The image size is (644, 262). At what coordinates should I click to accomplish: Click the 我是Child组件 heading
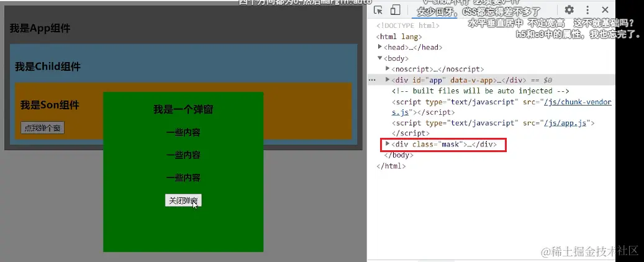(48, 66)
